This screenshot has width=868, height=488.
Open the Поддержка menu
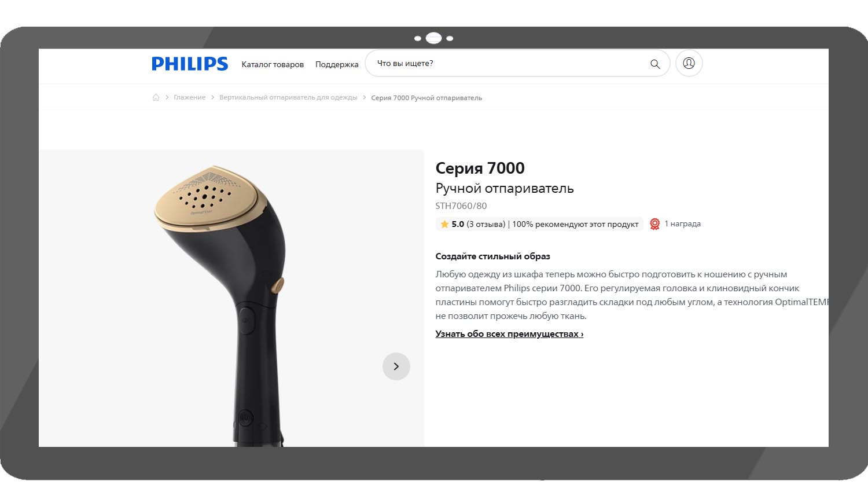(337, 64)
